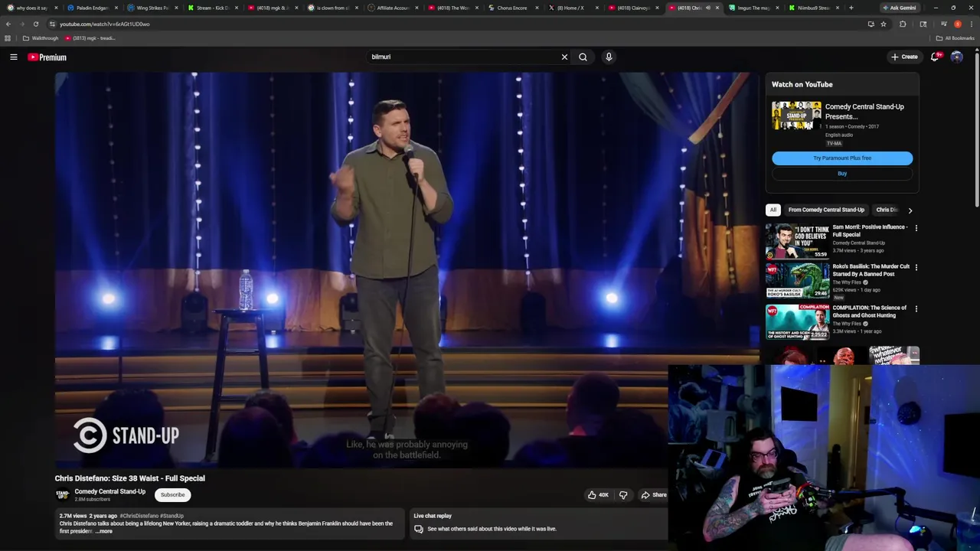
Task: Go back with browser back arrow
Action: pos(8,24)
